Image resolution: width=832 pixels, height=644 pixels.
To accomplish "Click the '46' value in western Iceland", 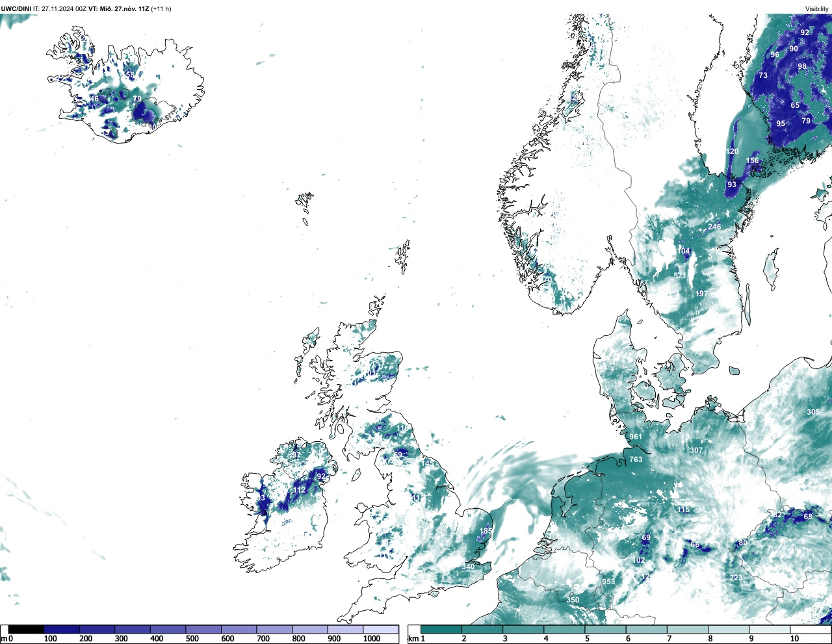I will (95, 99).
